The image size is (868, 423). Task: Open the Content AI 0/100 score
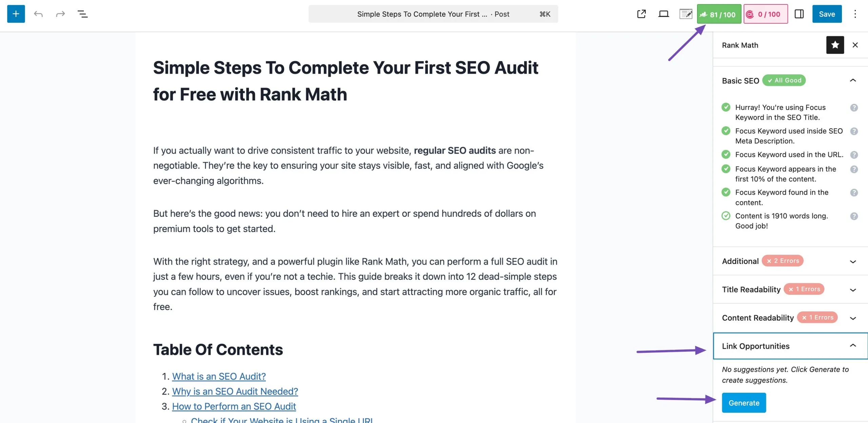[766, 14]
